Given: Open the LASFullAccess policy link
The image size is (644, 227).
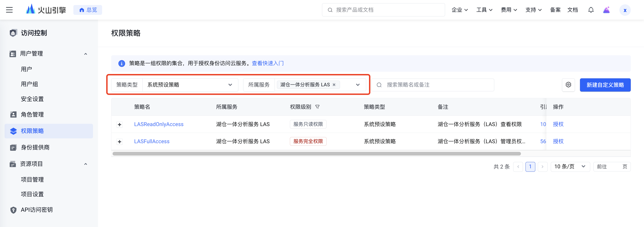Looking at the screenshot, I should click(152, 141).
